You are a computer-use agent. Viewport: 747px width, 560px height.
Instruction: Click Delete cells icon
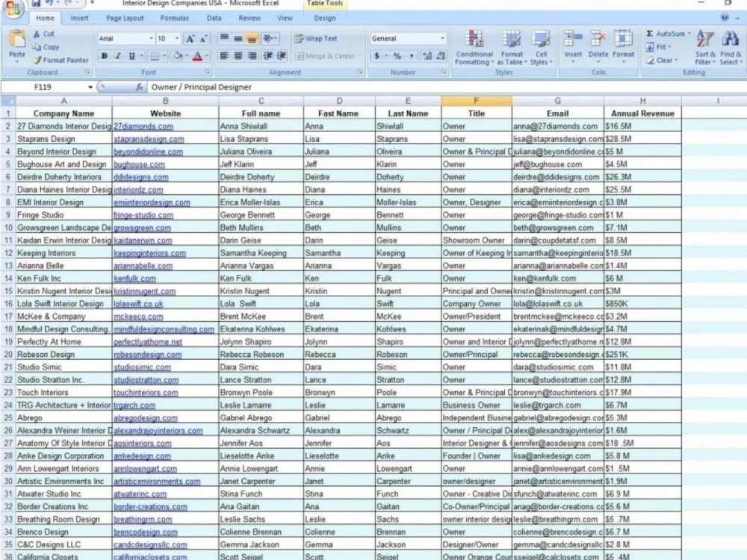pyautogui.click(x=598, y=39)
